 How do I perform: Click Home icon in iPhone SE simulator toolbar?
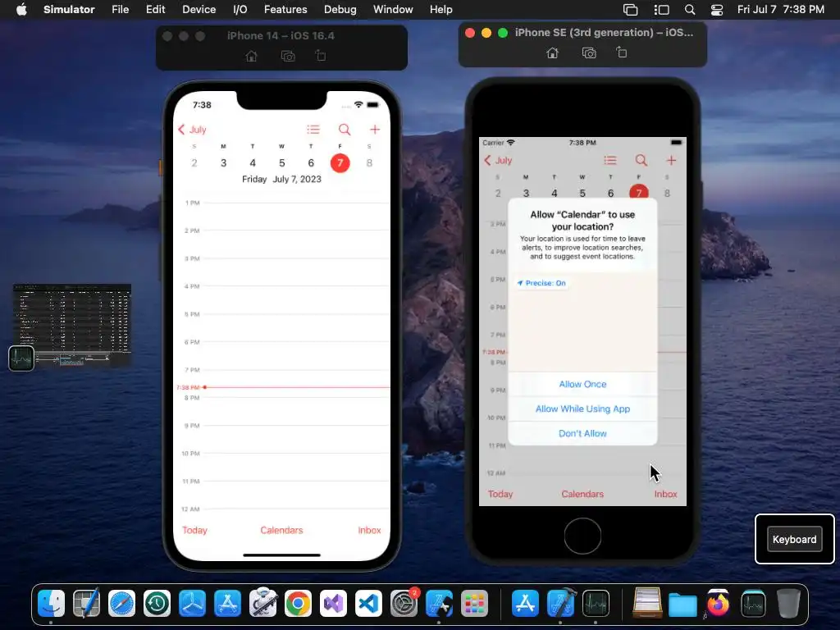click(x=552, y=53)
